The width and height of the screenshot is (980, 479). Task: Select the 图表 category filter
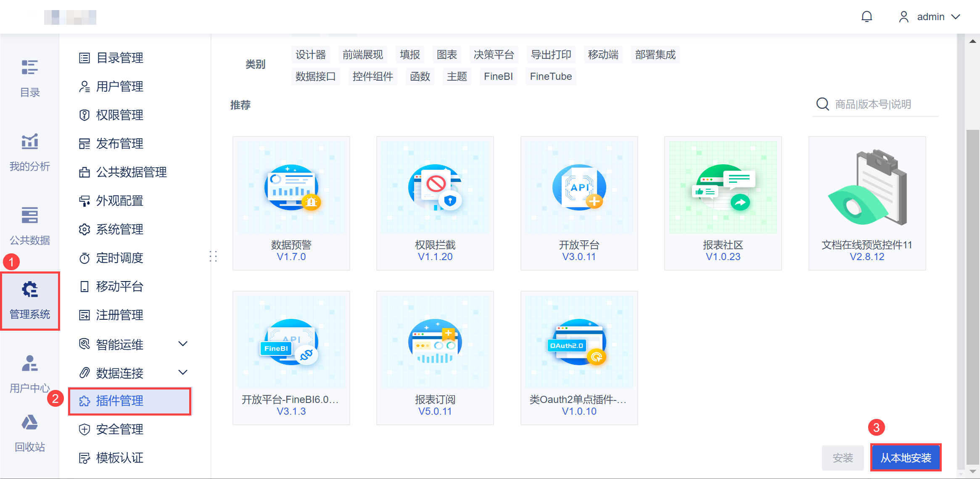coord(446,55)
